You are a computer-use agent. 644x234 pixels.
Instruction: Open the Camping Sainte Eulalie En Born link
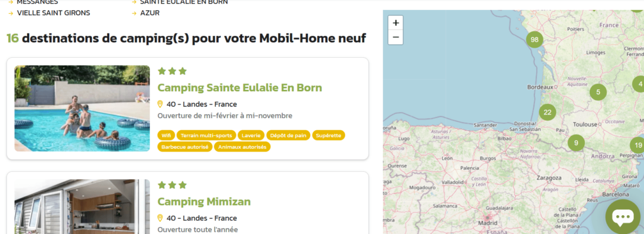coord(240,87)
